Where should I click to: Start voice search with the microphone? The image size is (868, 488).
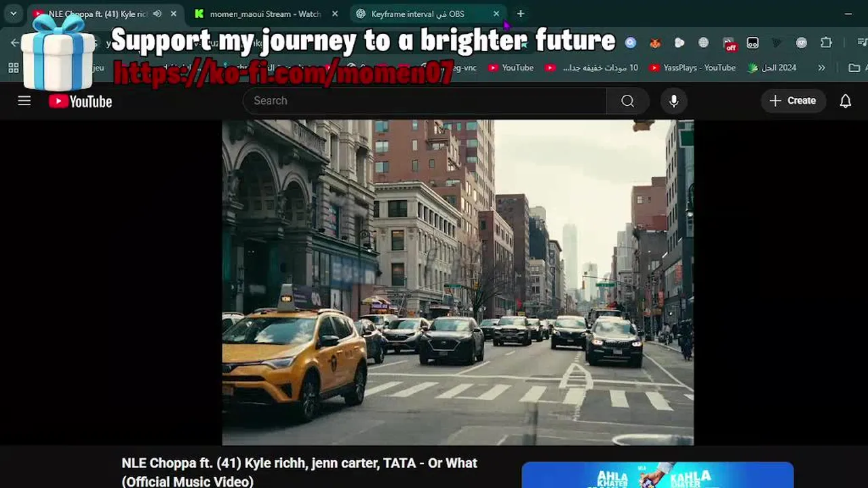tap(673, 101)
